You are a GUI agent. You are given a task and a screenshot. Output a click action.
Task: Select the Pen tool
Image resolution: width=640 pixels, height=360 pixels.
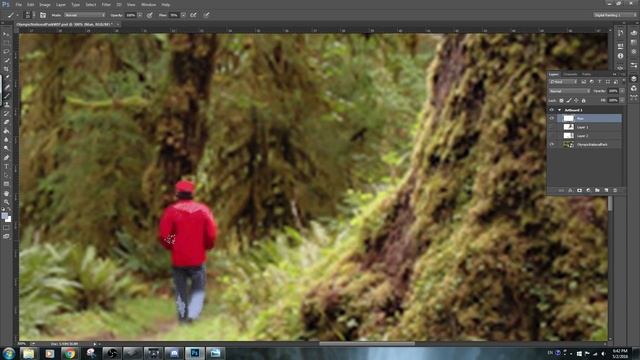pos(6,158)
